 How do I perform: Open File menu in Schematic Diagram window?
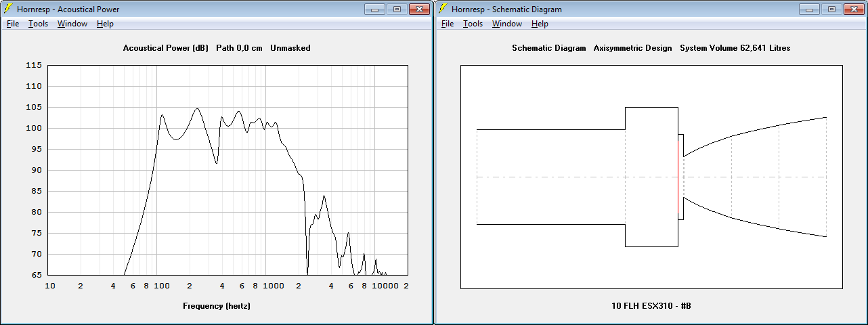coord(448,24)
